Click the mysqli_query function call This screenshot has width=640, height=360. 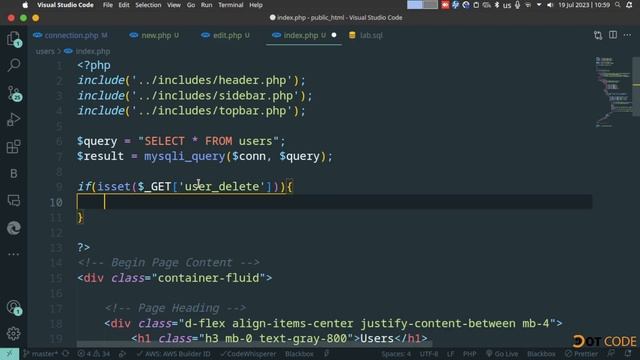pyautogui.click(x=184, y=156)
